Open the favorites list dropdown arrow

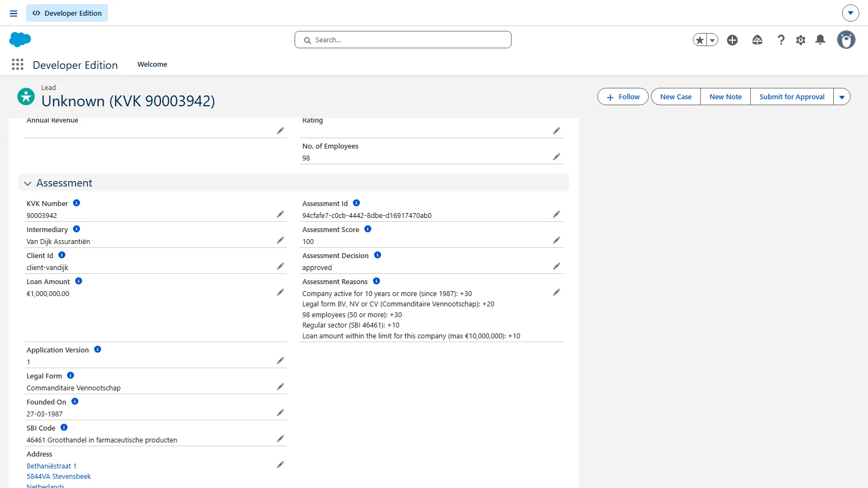point(712,40)
